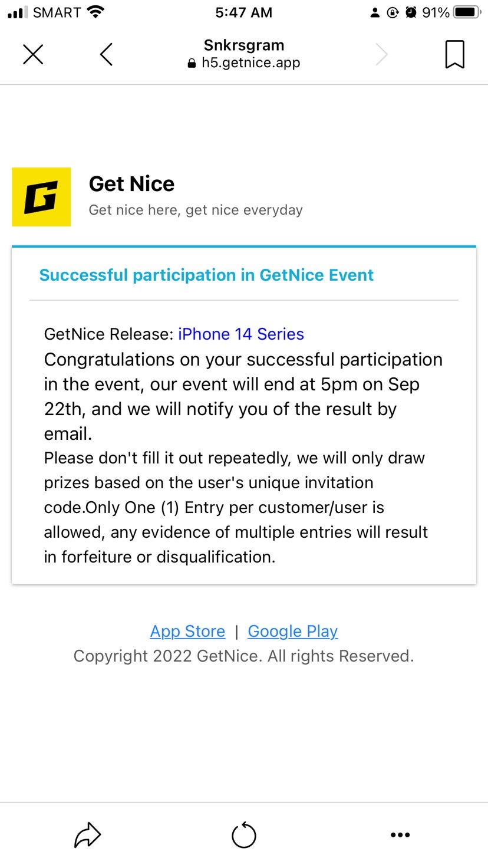This screenshot has height=868, width=488.
Task: Open the App Store link
Action: click(x=187, y=631)
